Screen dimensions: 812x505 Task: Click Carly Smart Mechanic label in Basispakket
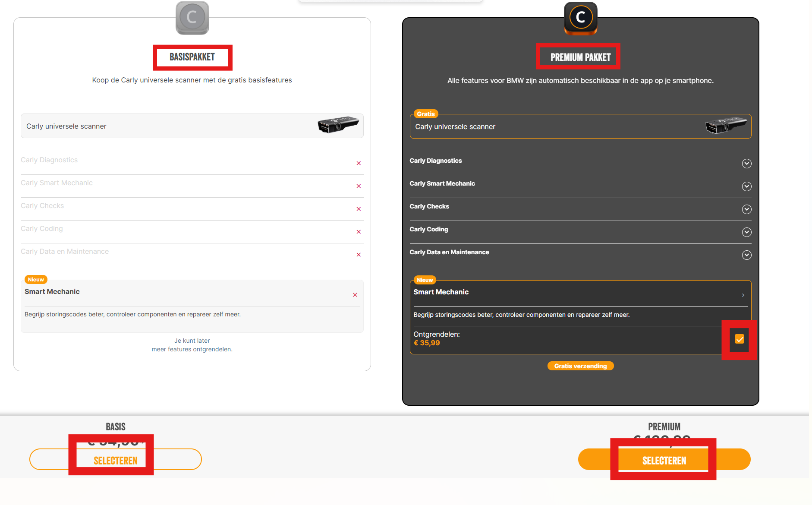pos(57,183)
